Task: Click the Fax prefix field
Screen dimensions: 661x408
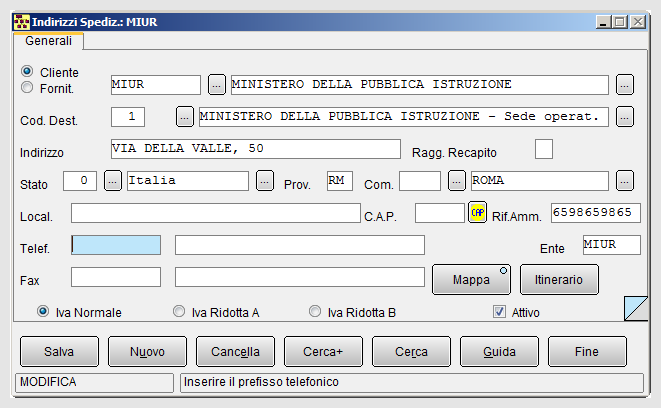Action: 116,277
